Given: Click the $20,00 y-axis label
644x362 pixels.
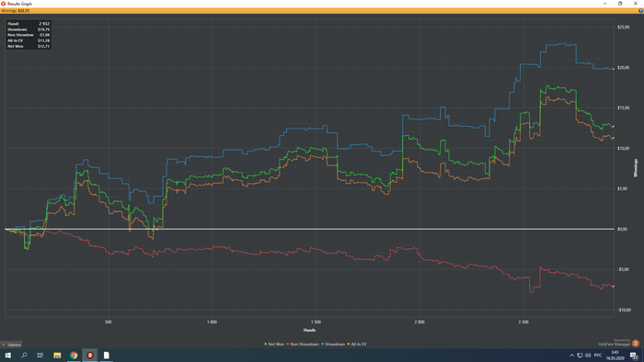Looking at the screenshot, I should [623, 68].
